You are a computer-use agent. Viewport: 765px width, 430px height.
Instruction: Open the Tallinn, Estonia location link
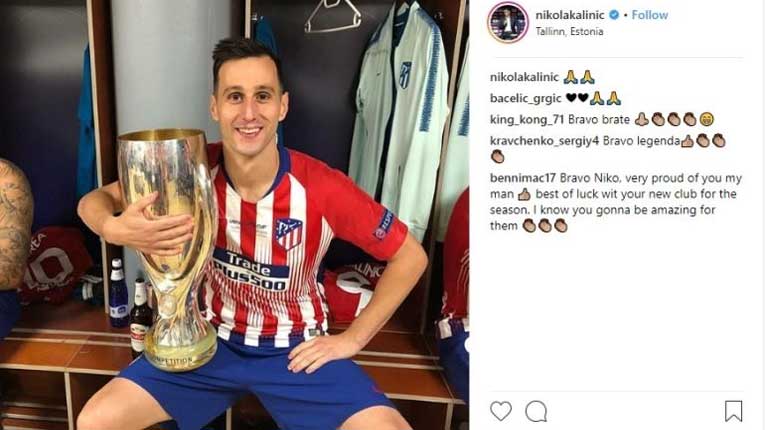click(x=569, y=32)
